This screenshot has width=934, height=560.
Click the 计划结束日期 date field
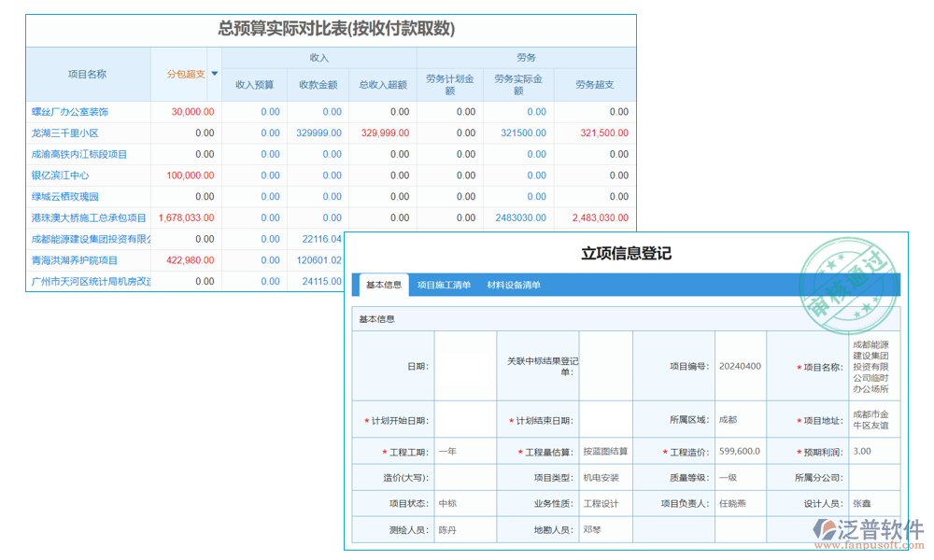[605, 419]
